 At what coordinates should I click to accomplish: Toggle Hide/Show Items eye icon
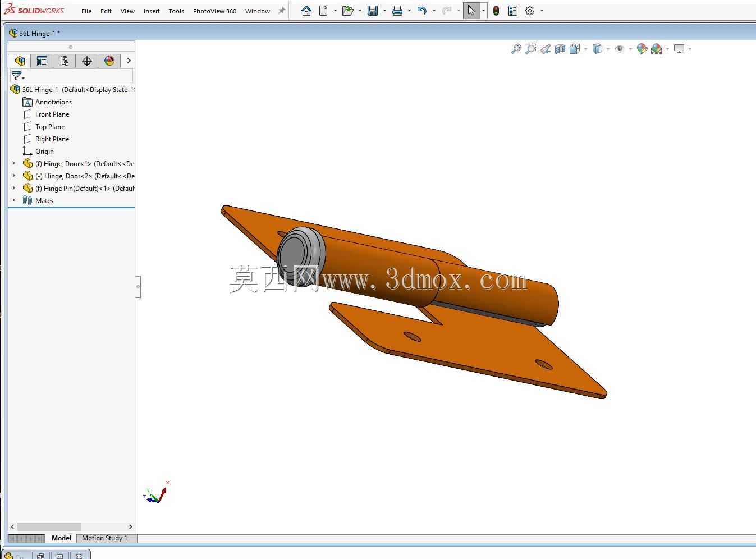620,49
